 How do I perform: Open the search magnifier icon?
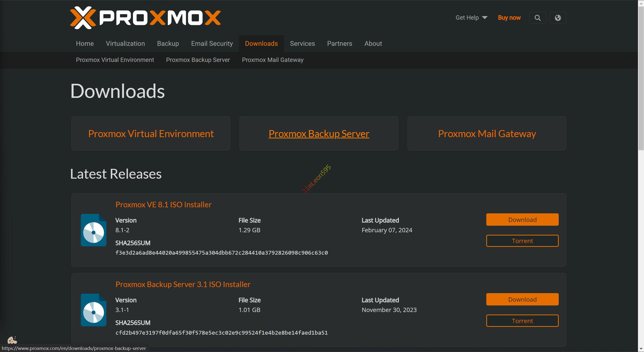click(537, 18)
